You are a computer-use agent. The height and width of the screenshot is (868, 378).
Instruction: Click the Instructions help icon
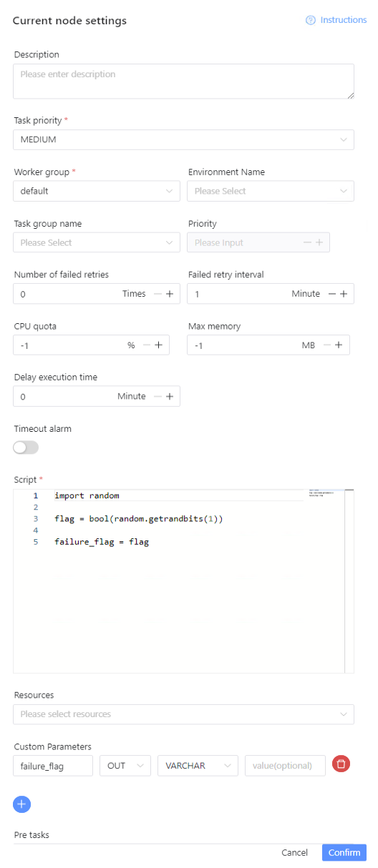pos(311,20)
